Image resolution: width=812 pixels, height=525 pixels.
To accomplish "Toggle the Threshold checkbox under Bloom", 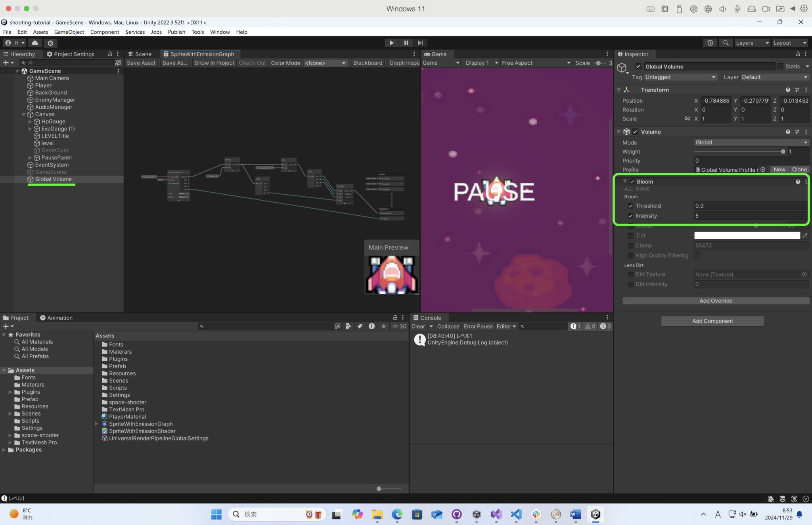I will point(630,206).
